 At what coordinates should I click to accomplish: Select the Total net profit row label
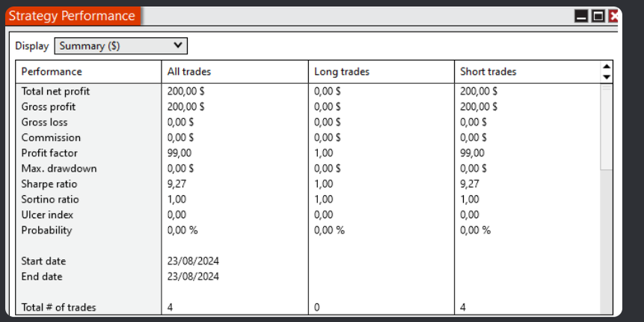(x=55, y=91)
